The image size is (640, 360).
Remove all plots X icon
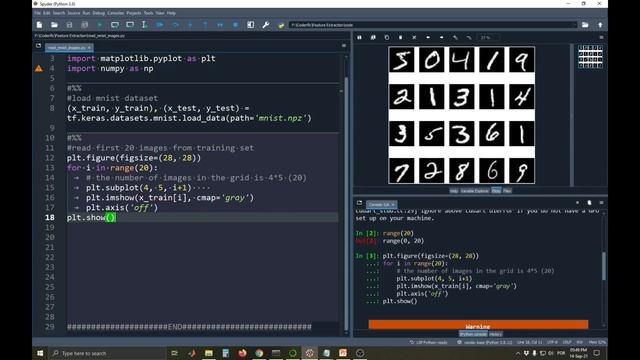pyautogui.click(x=414, y=38)
